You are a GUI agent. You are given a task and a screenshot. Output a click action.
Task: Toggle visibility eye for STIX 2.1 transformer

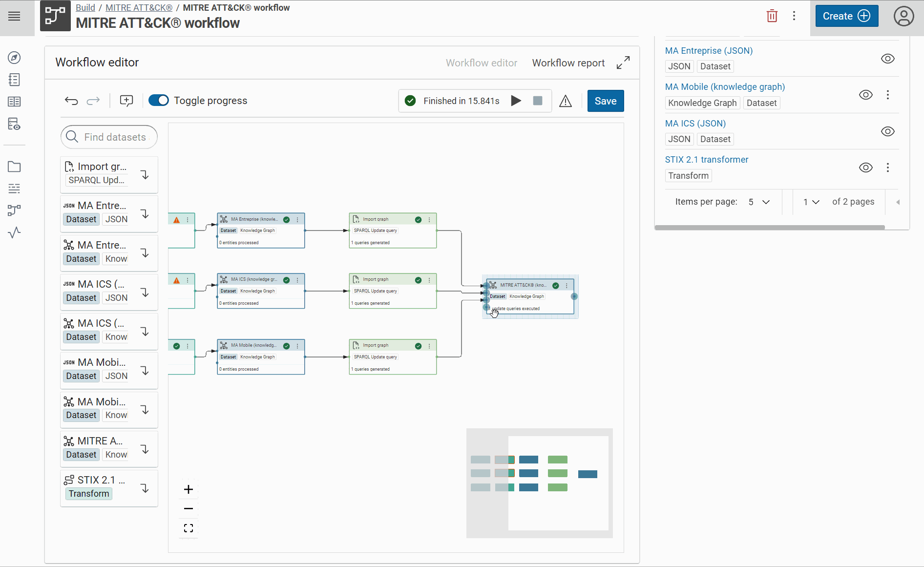pos(865,168)
